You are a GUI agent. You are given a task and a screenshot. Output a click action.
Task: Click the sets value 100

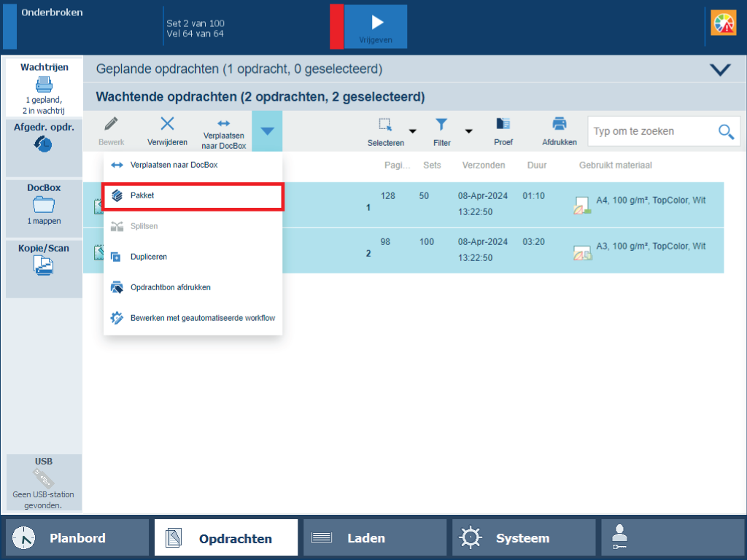426,242
